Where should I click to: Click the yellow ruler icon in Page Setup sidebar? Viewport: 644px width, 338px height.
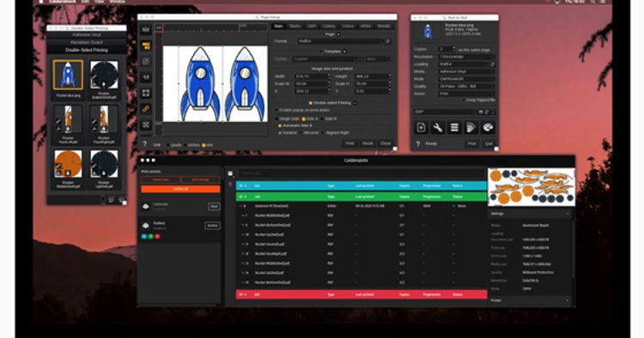[146, 109]
